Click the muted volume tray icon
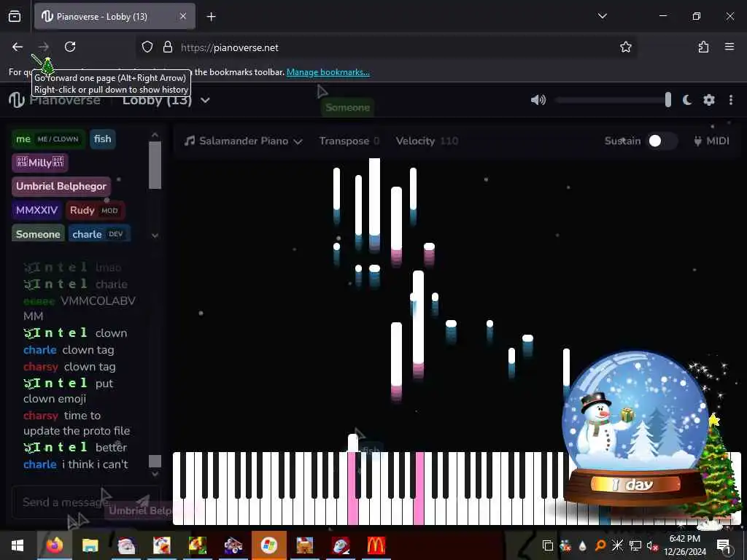Viewport: 747px width, 560px height. pos(651,545)
